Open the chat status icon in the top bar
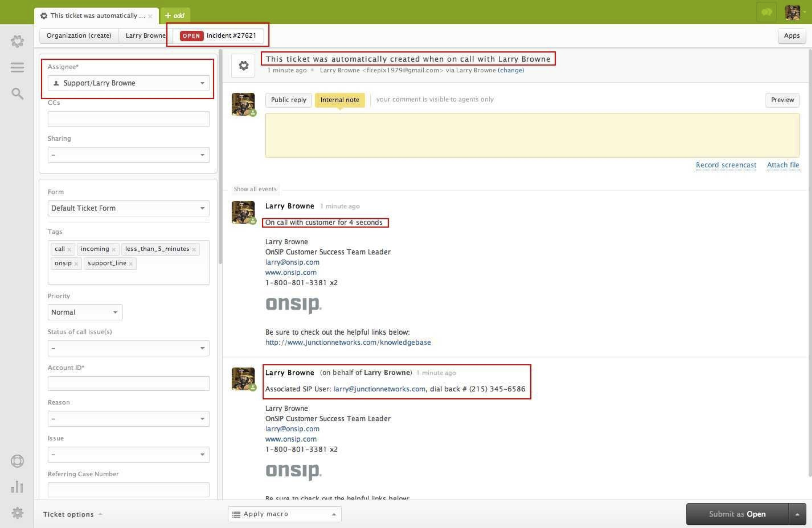812x528 pixels. click(766, 12)
